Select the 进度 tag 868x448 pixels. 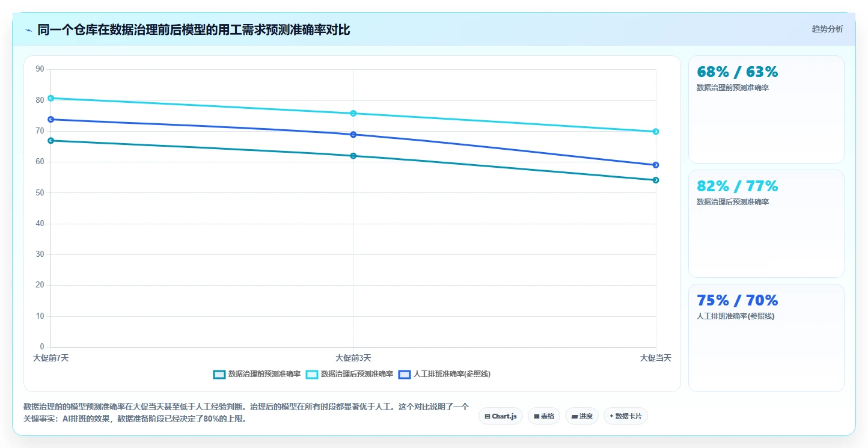(582, 416)
